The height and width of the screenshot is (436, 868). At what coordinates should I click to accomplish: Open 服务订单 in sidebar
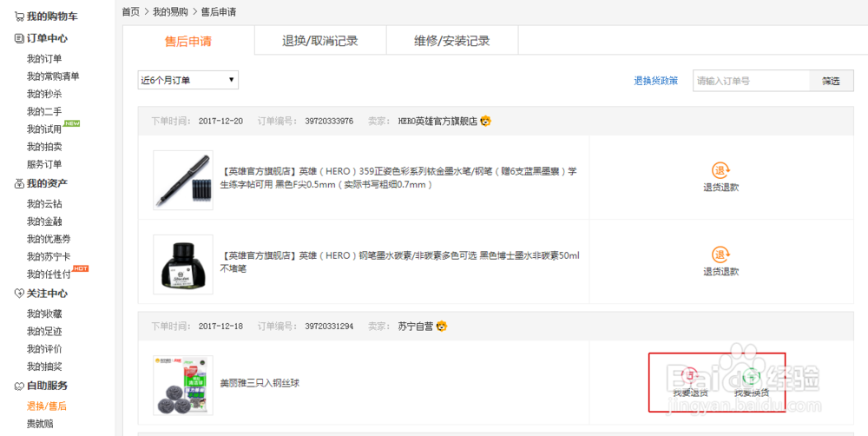pyautogui.click(x=44, y=164)
